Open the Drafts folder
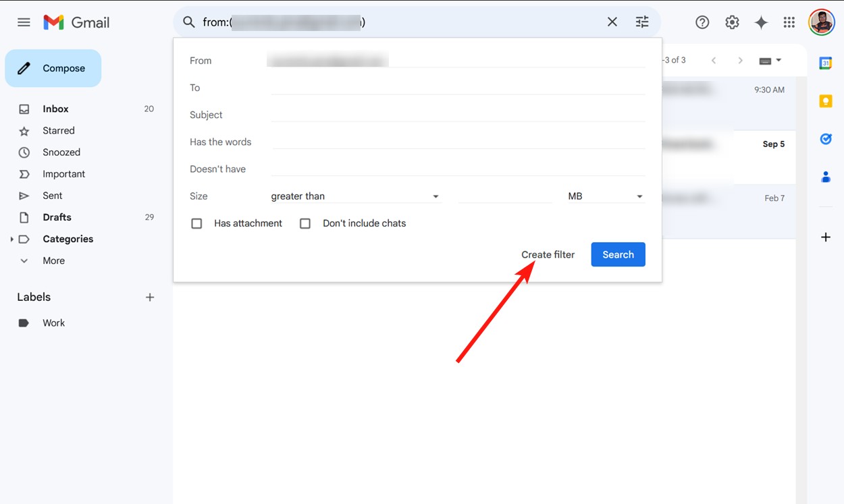 coord(57,217)
